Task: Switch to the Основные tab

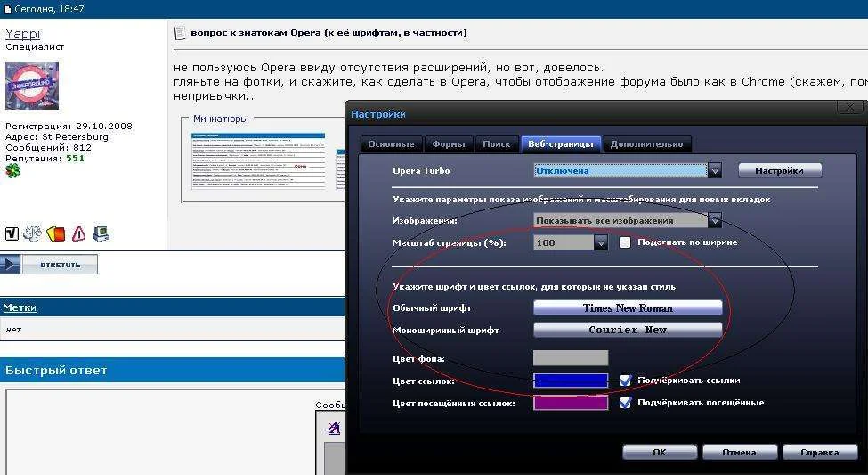Action: [391, 144]
